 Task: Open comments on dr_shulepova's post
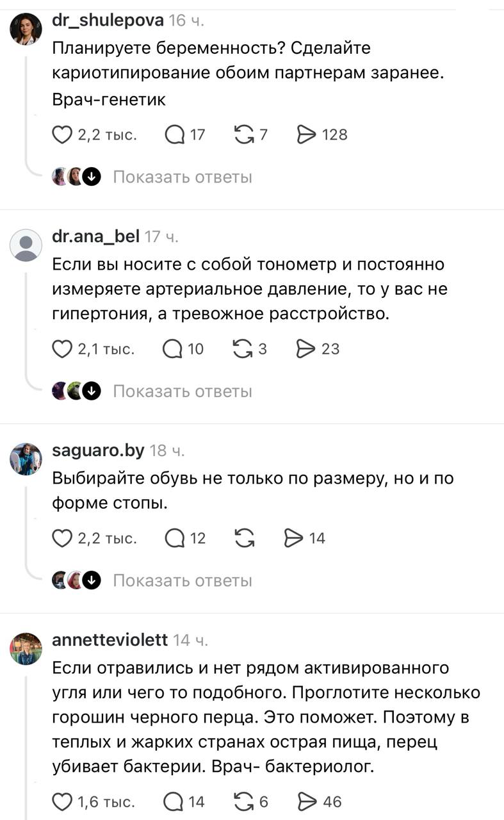175,135
